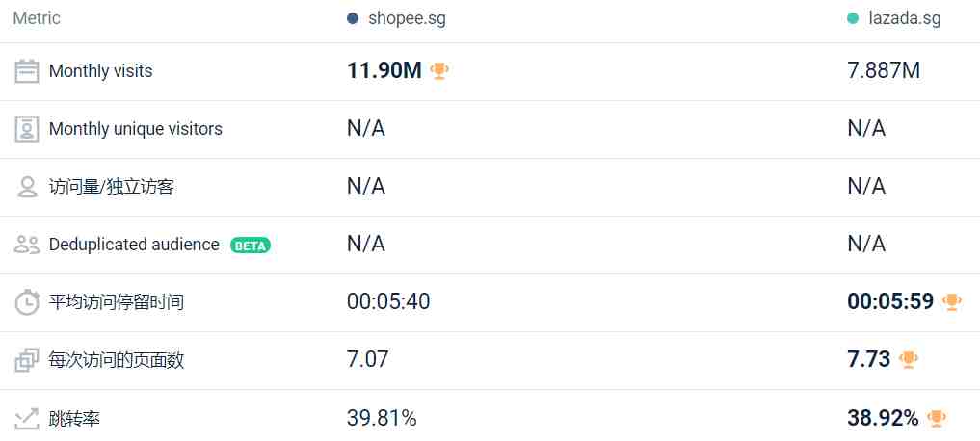Click the 跳转率 bounce arrow icon
The image size is (980, 441).
tap(27, 418)
